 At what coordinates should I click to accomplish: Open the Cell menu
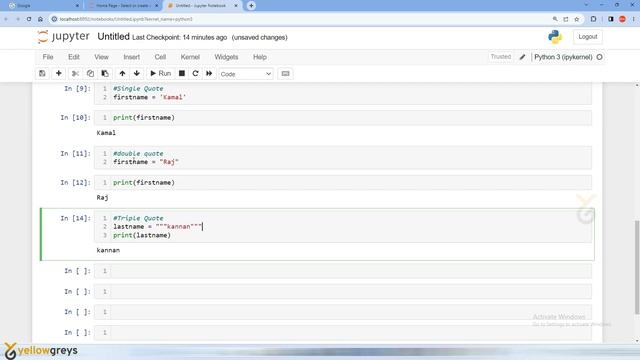160,57
